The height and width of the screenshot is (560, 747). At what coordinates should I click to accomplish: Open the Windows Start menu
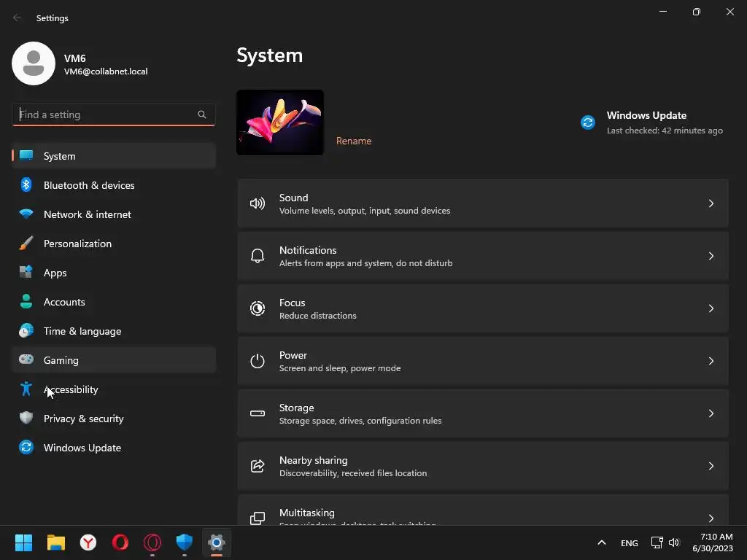(23, 542)
